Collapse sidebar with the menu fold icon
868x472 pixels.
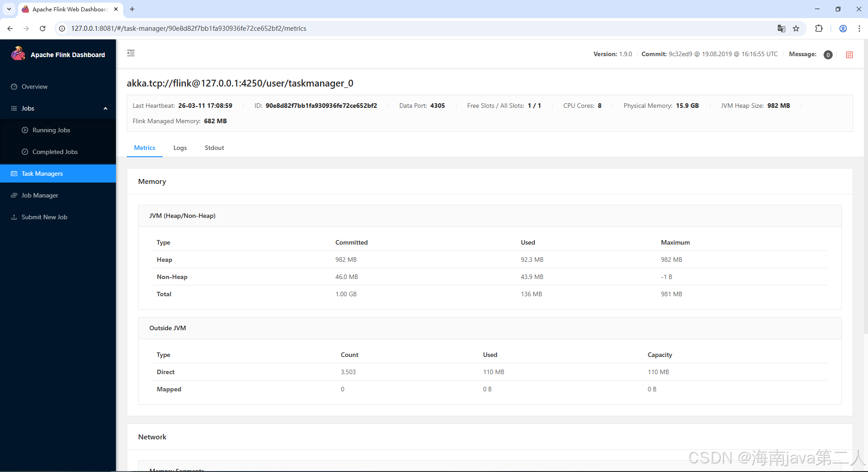131,53
